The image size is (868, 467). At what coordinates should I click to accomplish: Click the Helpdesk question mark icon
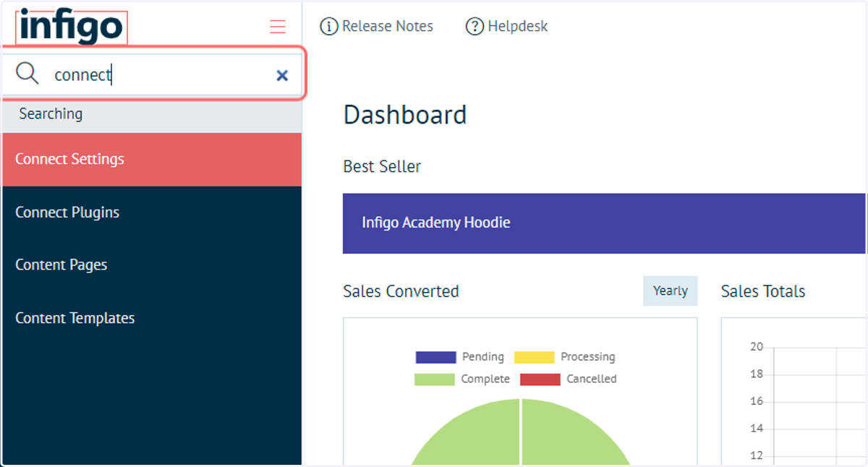(475, 27)
